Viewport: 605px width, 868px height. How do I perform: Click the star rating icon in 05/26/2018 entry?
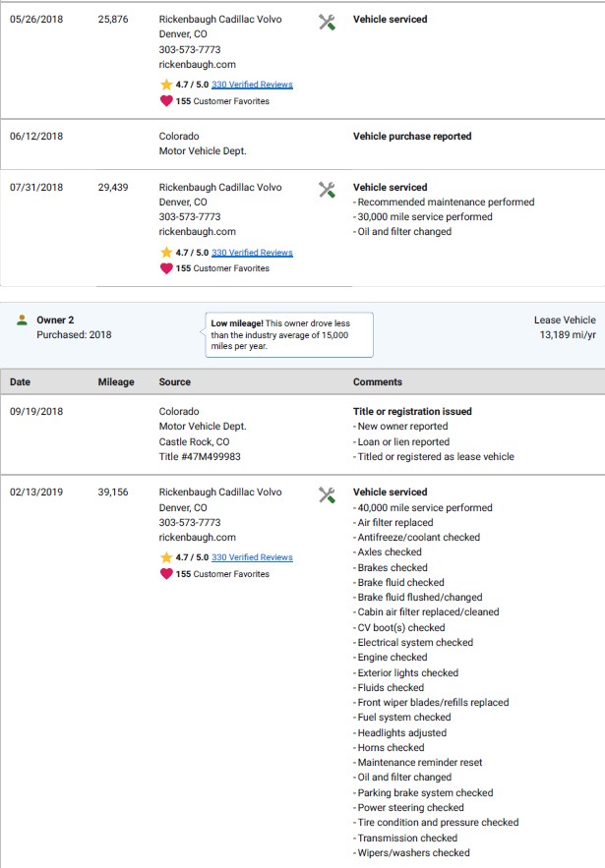[166, 85]
